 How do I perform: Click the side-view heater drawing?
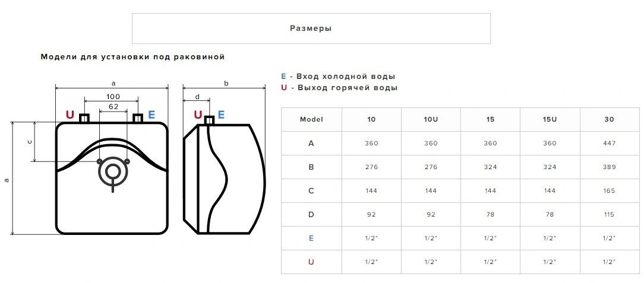pyautogui.click(x=225, y=178)
